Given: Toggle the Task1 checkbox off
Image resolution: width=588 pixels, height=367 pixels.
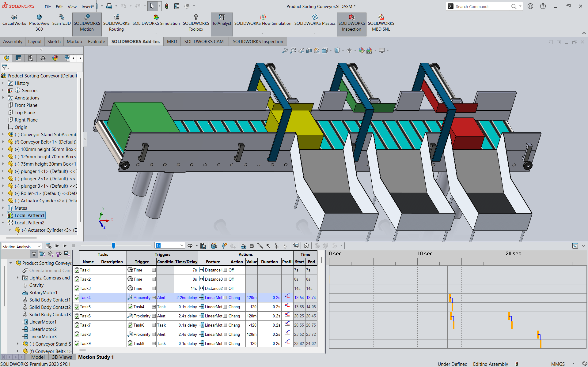Looking at the screenshot, I should pos(77,270).
